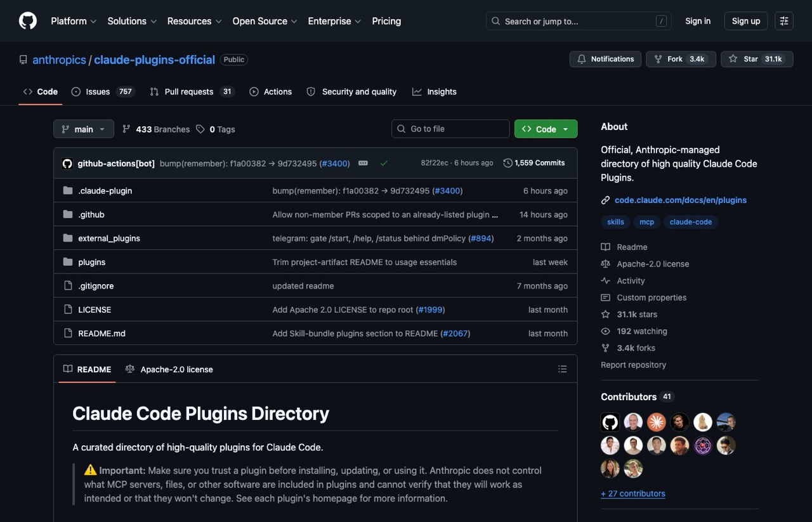The image size is (812, 522).
Task: Fork the repository with Fork button
Action: tap(681, 59)
